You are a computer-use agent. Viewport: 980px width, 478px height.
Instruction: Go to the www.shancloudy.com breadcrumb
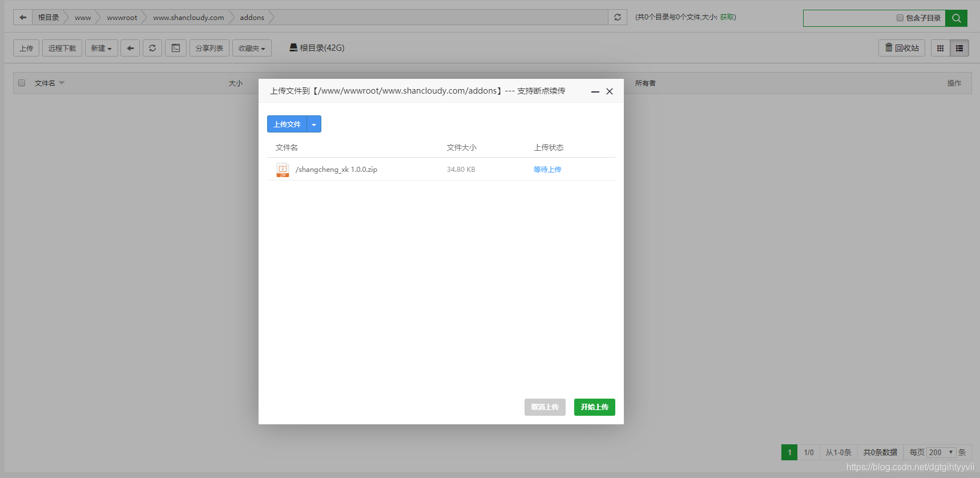point(188,18)
